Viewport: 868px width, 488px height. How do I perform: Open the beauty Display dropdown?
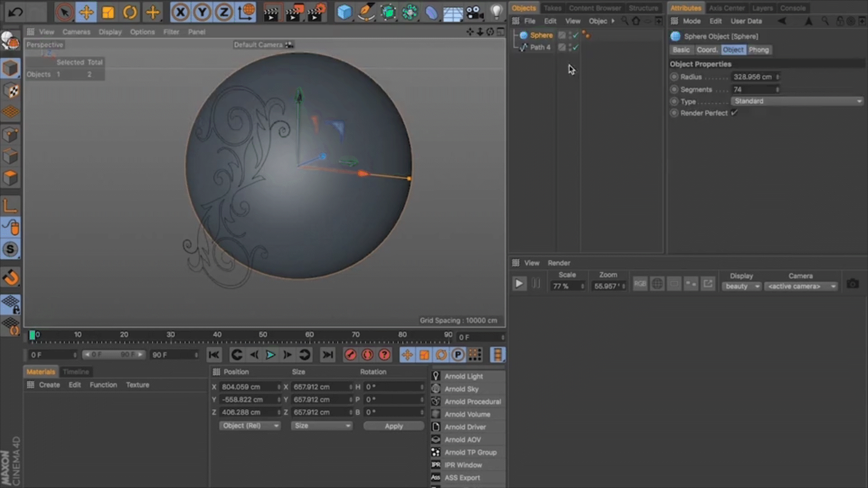[x=741, y=286]
